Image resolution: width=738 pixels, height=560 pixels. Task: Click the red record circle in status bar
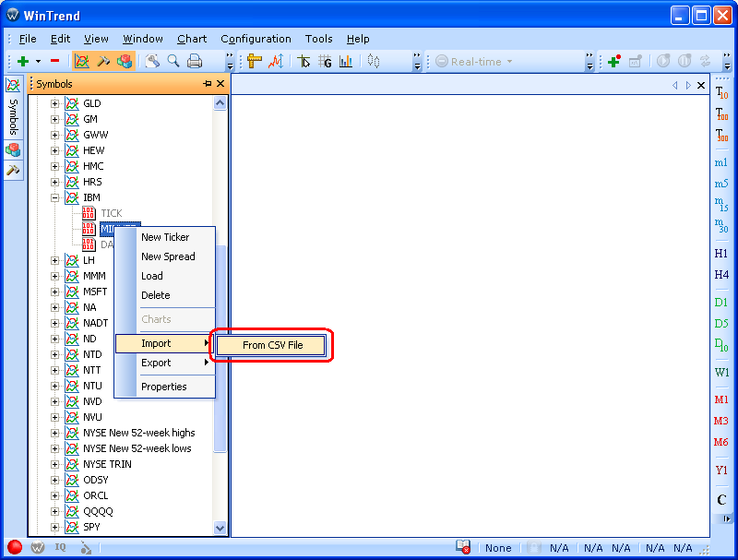click(x=15, y=547)
